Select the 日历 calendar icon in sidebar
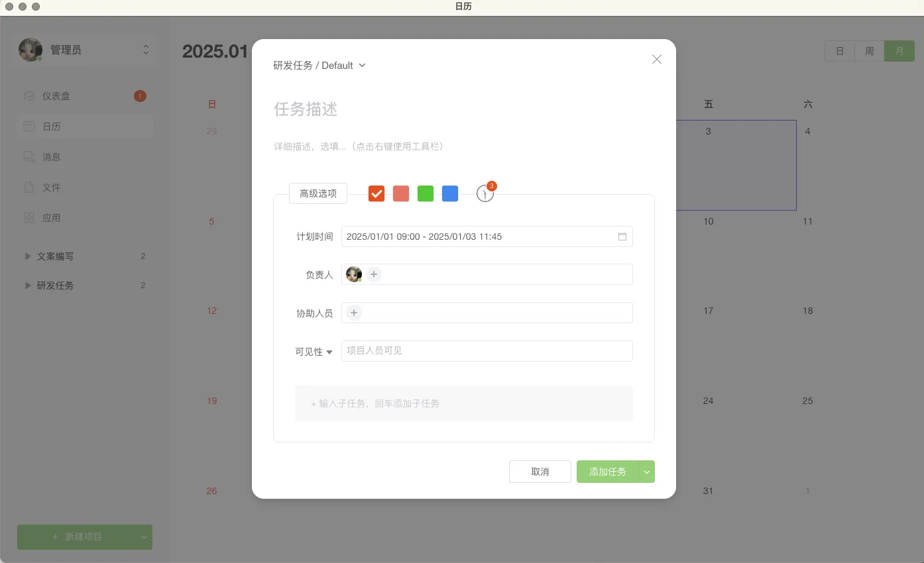 (x=29, y=126)
